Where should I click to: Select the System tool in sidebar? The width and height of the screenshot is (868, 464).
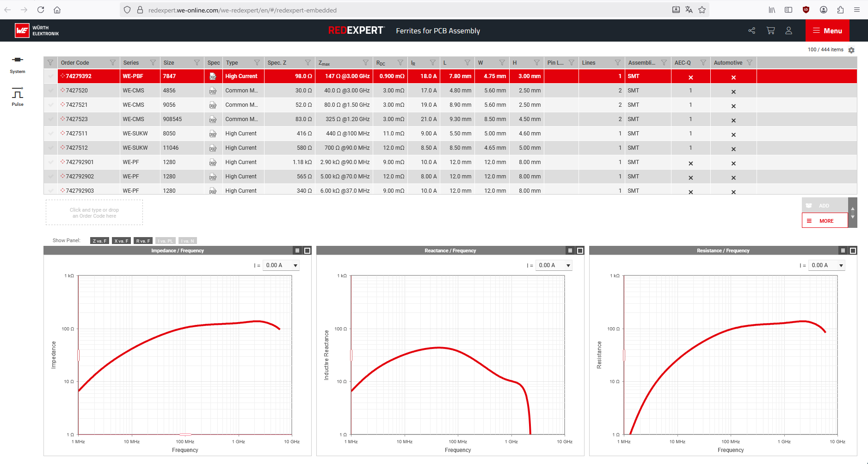[x=18, y=64]
